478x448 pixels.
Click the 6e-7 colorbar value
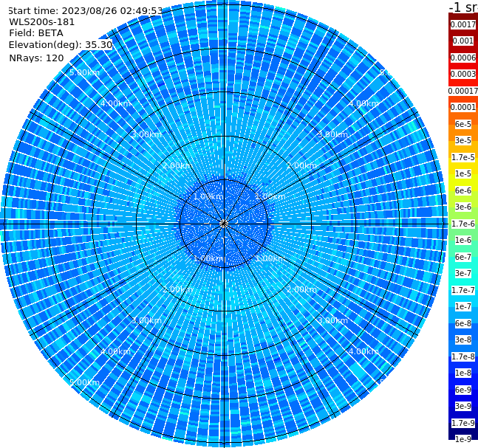point(463,257)
